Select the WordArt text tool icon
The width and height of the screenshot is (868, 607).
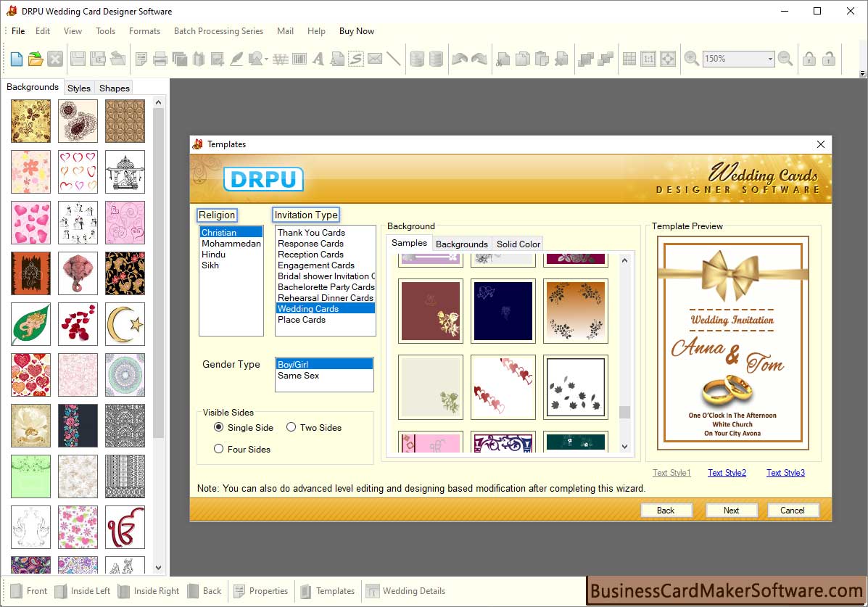[281, 59]
